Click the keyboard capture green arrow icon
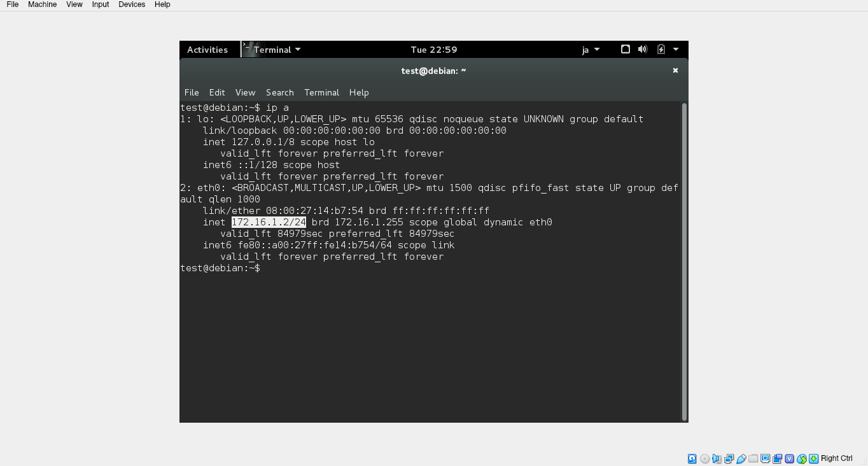This screenshot has height=466, width=868. point(813,458)
